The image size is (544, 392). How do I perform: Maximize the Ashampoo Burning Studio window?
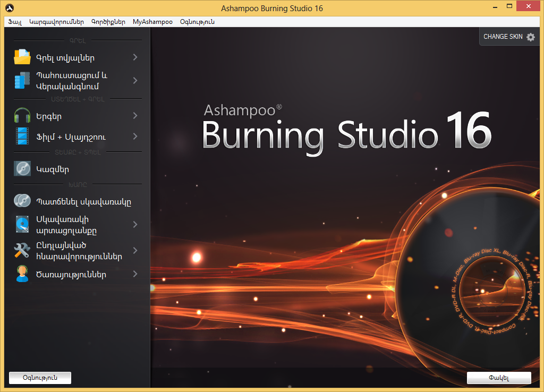tap(509, 6)
